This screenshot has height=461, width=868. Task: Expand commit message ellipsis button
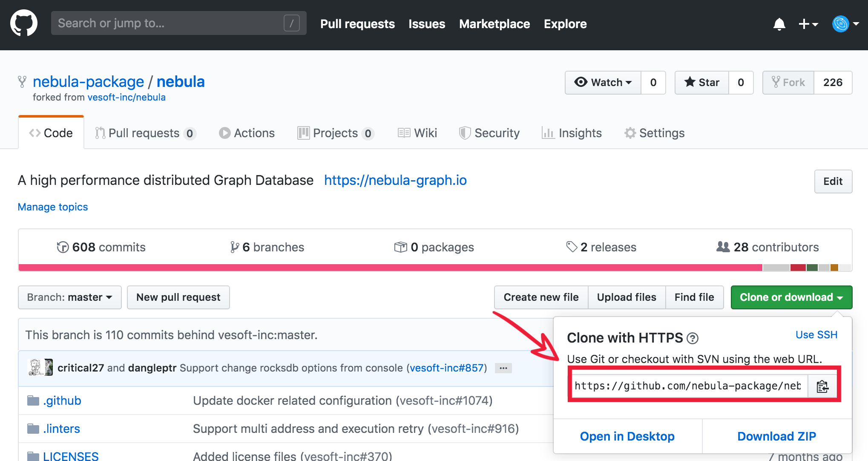click(x=503, y=368)
